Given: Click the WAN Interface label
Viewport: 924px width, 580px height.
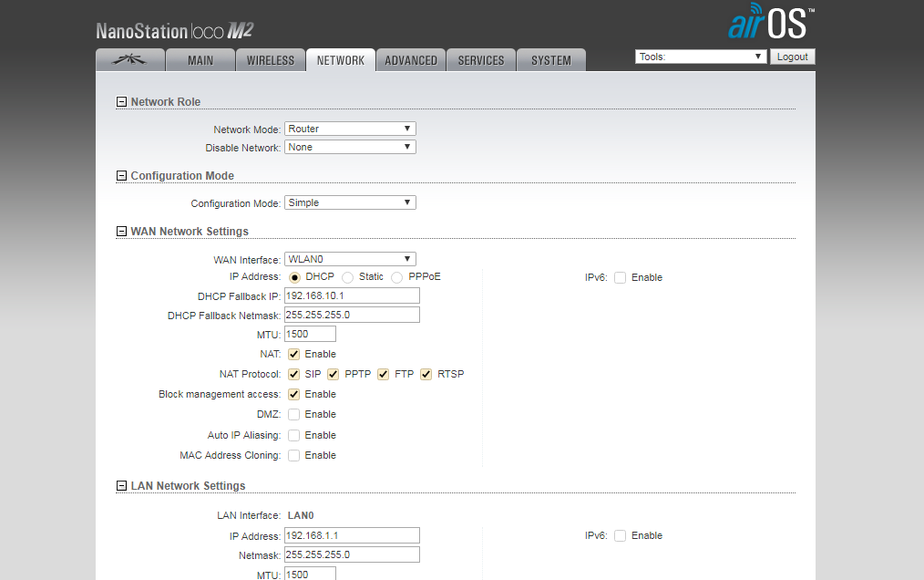Looking at the screenshot, I should coord(247,260).
